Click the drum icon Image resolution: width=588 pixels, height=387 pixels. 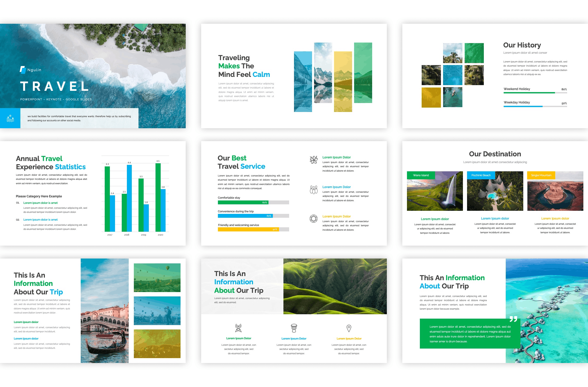click(294, 328)
